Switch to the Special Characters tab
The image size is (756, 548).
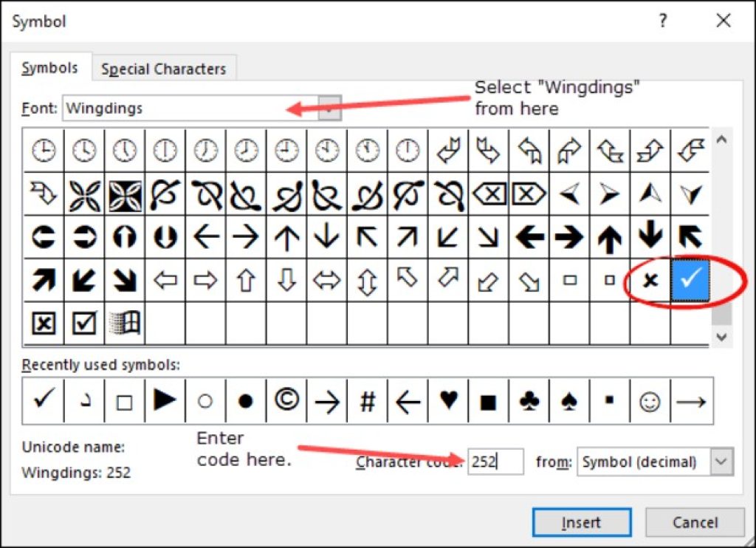(x=164, y=69)
